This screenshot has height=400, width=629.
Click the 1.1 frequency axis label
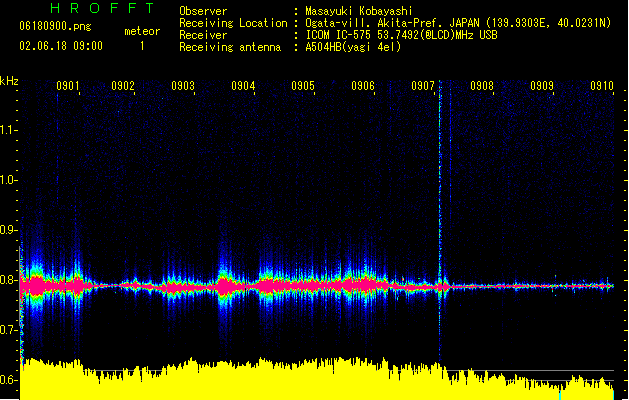(8, 130)
